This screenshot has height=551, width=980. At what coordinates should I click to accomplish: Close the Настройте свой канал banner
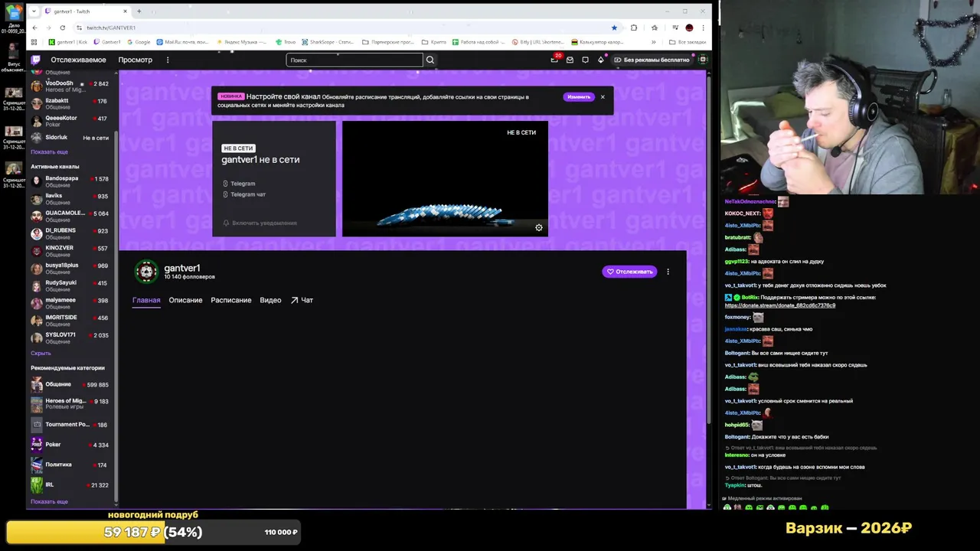tap(603, 97)
